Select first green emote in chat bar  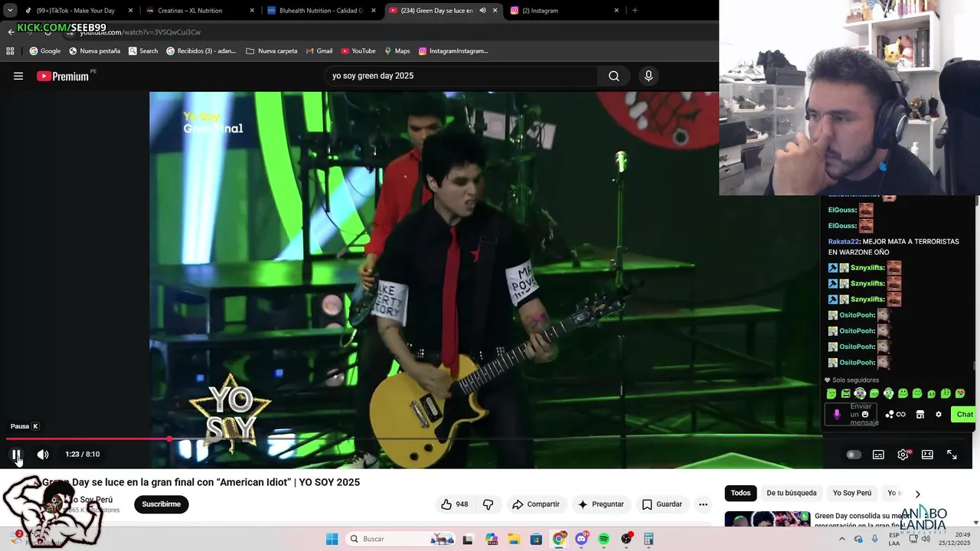click(831, 393)
